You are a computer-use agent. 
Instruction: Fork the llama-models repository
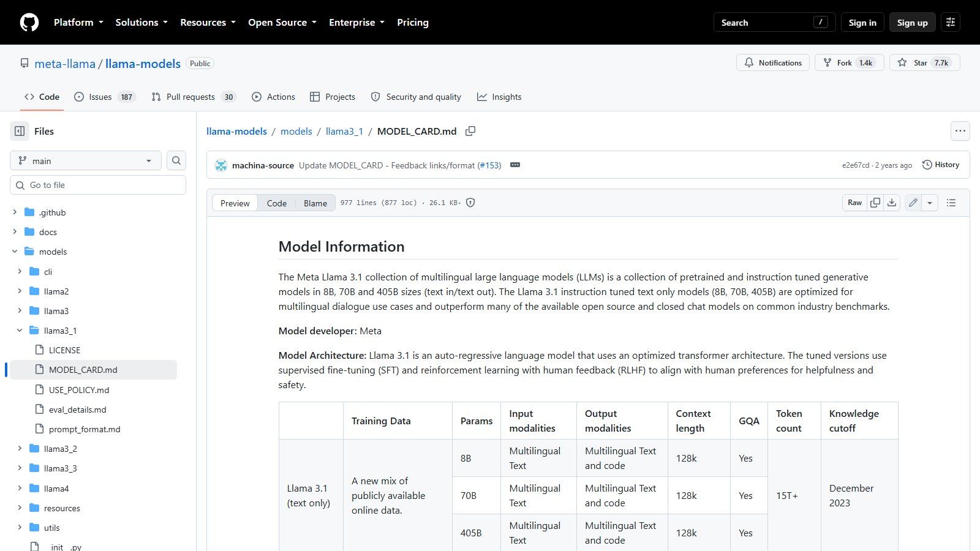[849, 62]
